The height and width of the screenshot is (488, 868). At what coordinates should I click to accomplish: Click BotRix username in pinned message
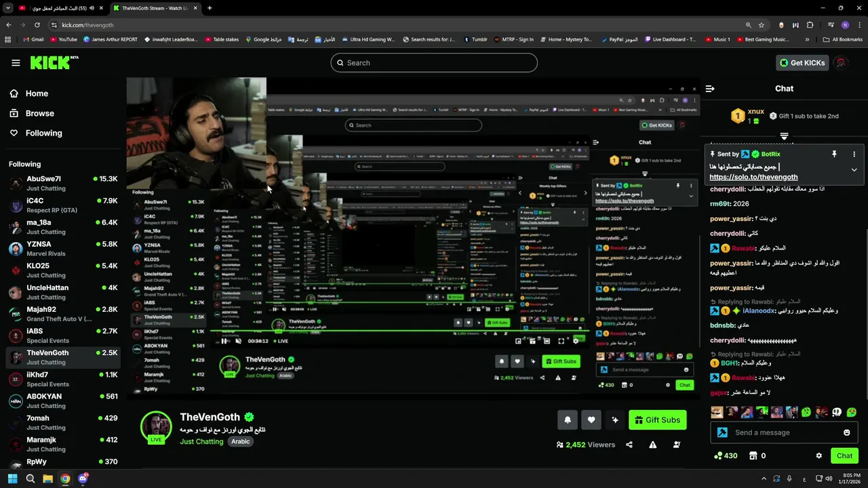[x=770, y=155]
